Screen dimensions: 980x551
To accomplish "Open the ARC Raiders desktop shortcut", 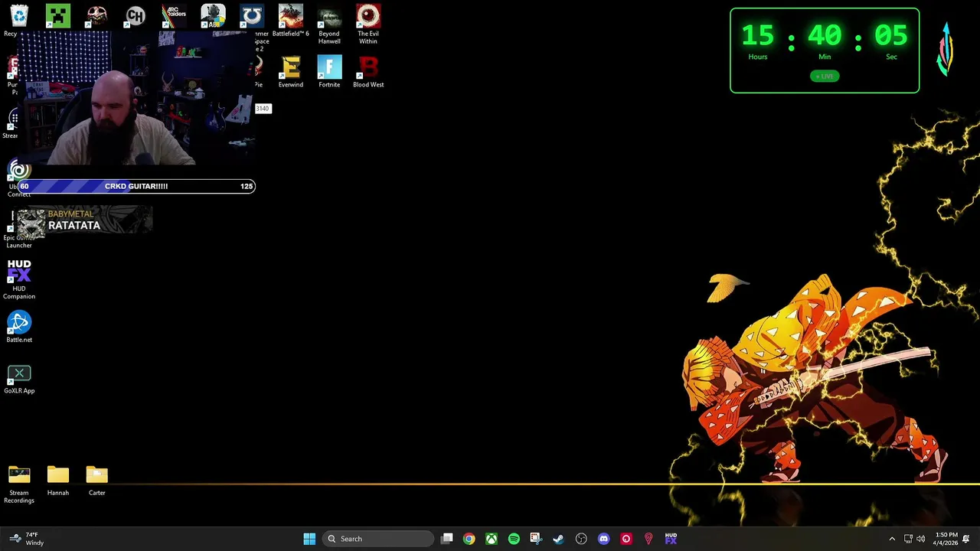I will [x=174, y=15].
